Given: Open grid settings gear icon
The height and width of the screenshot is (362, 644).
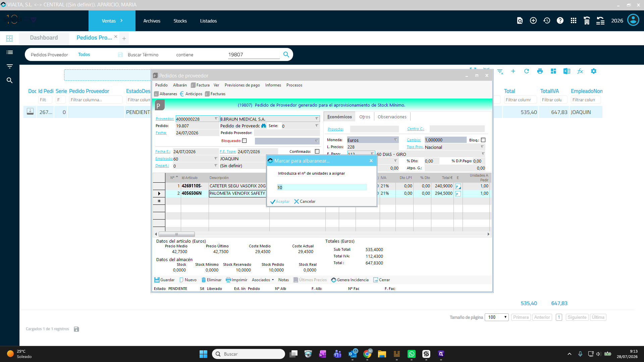Looking at the screenshot, I should coord(594,71).
